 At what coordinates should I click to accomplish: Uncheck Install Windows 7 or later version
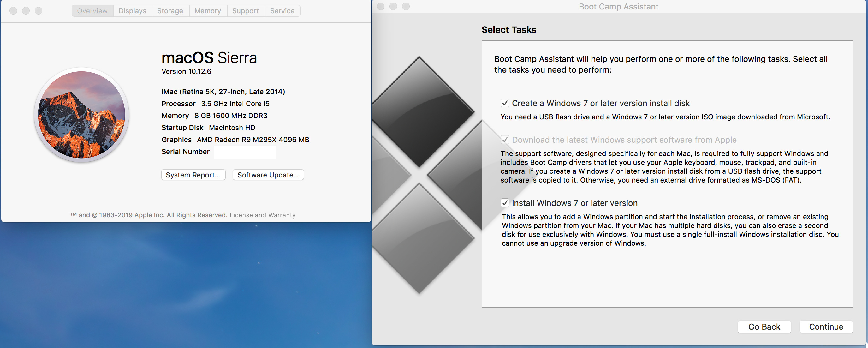504,203
